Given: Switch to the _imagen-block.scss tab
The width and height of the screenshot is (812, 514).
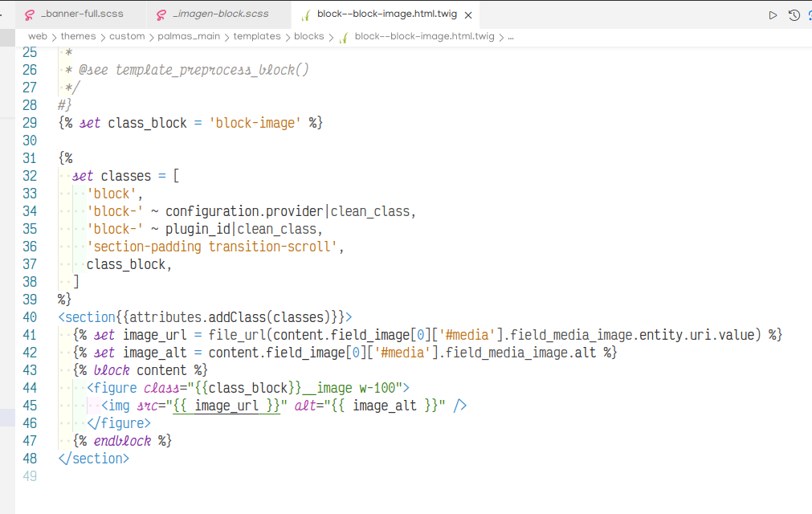Looking at the screenshot, I should pyautogui.click(x=220, y=14).
